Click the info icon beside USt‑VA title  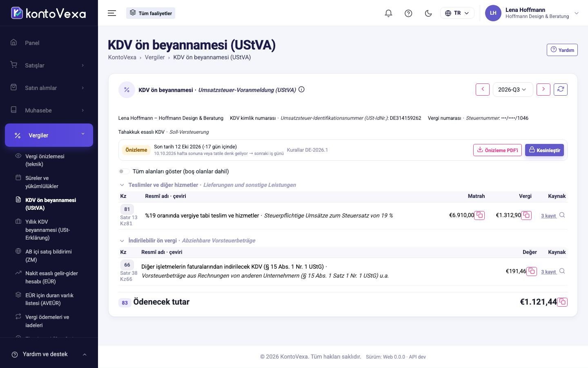pyautogui.click(x=301, y=90)
